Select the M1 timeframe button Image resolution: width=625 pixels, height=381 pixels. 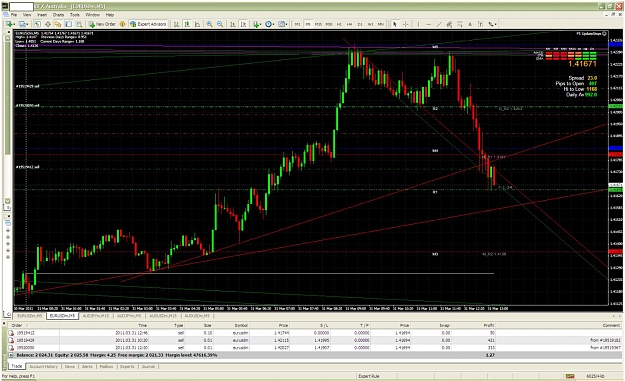297,24
